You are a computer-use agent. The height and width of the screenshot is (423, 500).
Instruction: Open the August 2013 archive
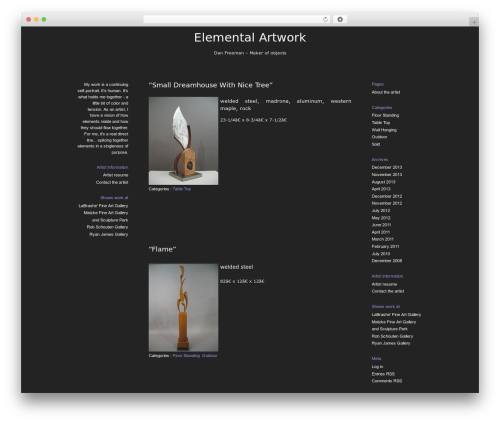click(383, 182)
